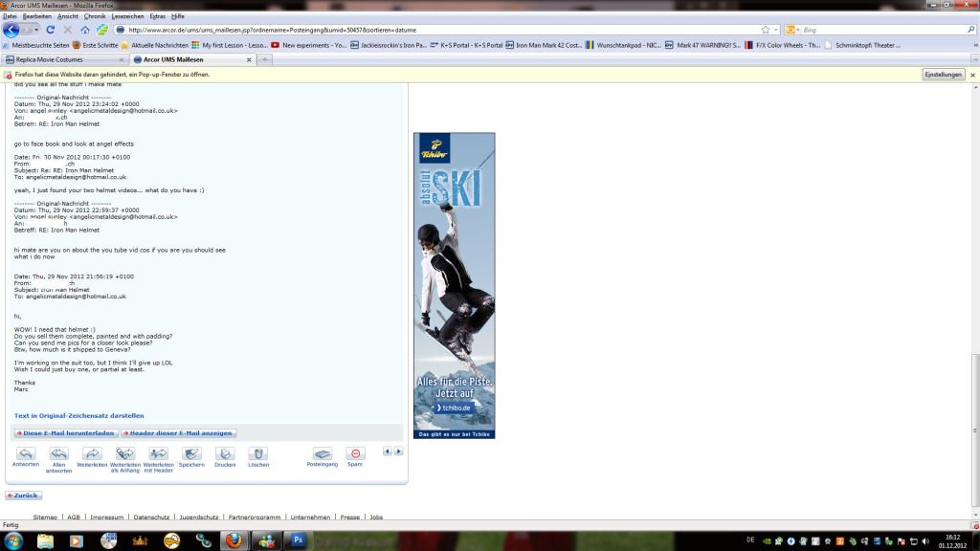This screenshot has height=551, width=980.
Task: Click the browser Back button
Action: (x=11, y=30)
